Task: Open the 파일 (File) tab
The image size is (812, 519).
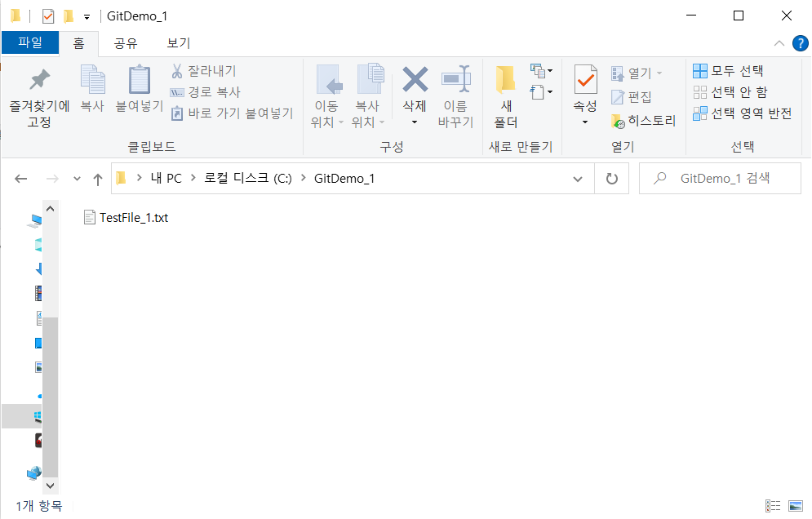Action: tap(30, 42)
